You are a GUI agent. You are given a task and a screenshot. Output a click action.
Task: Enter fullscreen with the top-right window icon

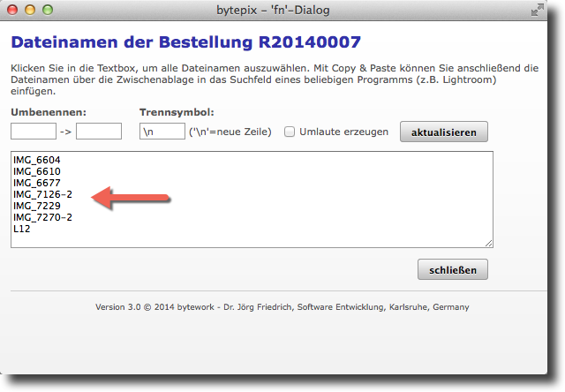tap(538, 11)
